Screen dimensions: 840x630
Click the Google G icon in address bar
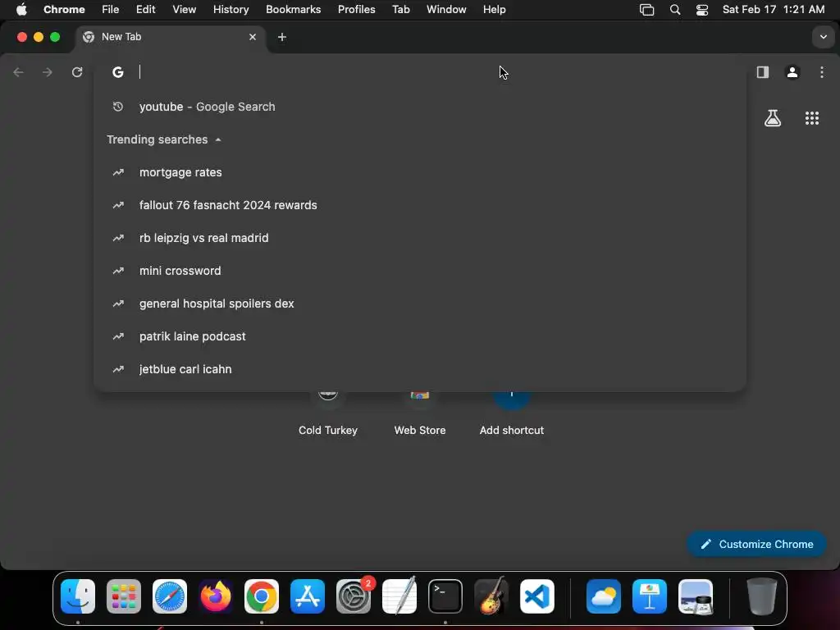(118, 72)
